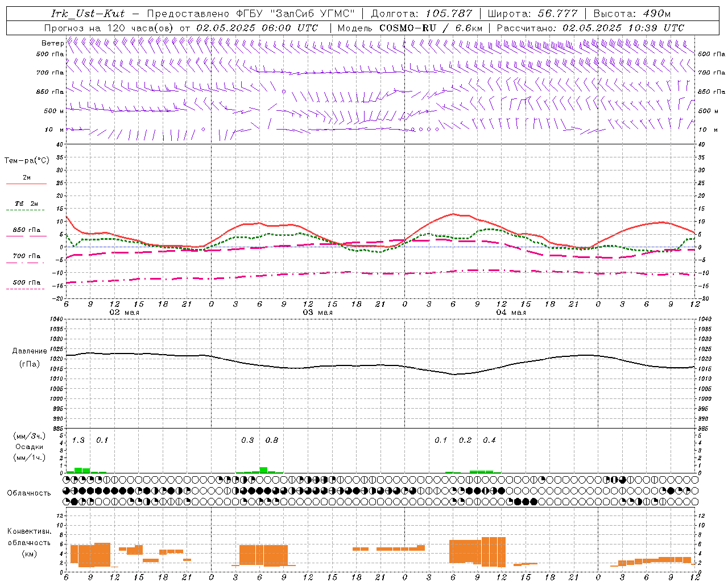Screen dimensions: 728x582
Task: Click the Осадки precipitation label
Action: [29, 447]
